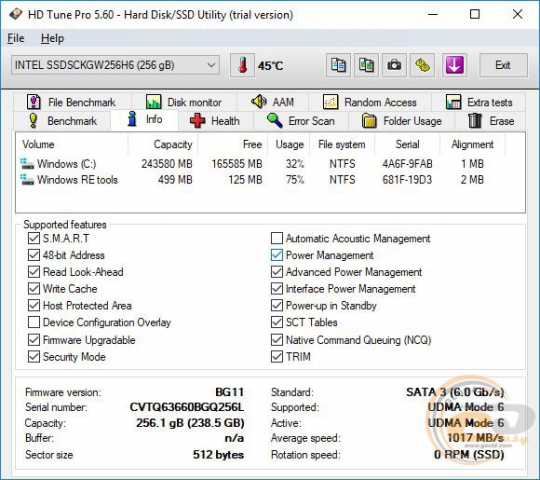Screen dimensions: 540x480
Task: Select the Windows (C:) volume row
Action: click(x=270, y=164)
